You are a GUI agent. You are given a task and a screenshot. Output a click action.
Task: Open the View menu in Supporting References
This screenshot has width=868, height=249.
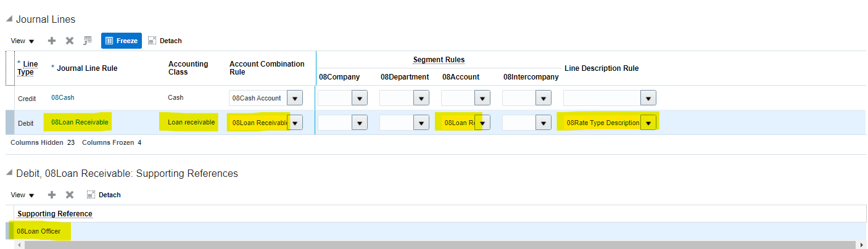tap(23, 195)
